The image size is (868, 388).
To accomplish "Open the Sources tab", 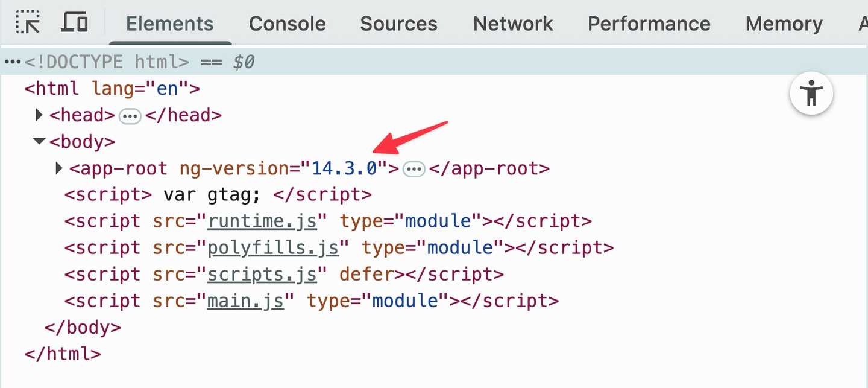I will [399, 24].
